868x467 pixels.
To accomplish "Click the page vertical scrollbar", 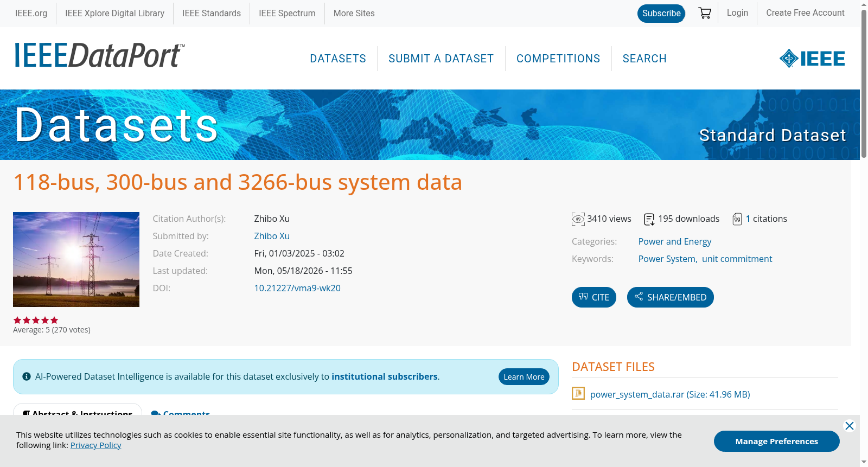I will 864,84.
